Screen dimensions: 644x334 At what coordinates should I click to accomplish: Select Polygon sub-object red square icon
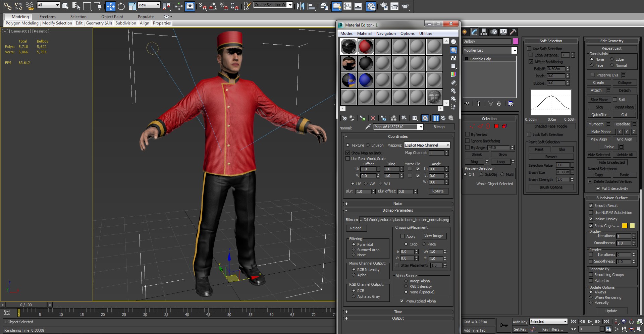click(496, 126)
